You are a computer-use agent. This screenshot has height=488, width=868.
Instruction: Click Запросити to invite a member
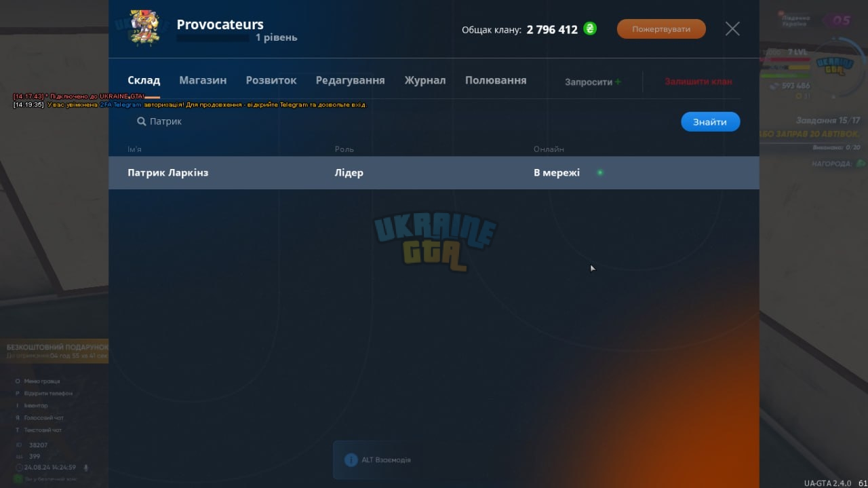click(x=593, y=81)
